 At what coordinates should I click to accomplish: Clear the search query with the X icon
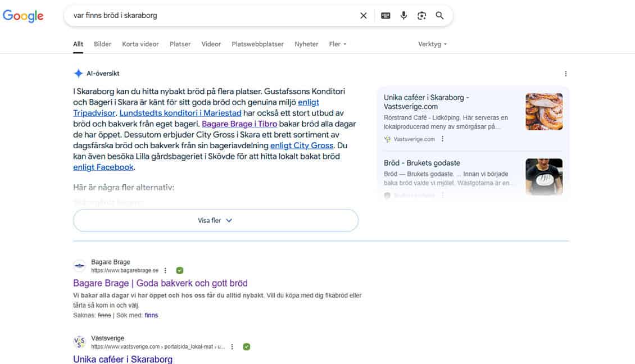[x=363, y=15]
